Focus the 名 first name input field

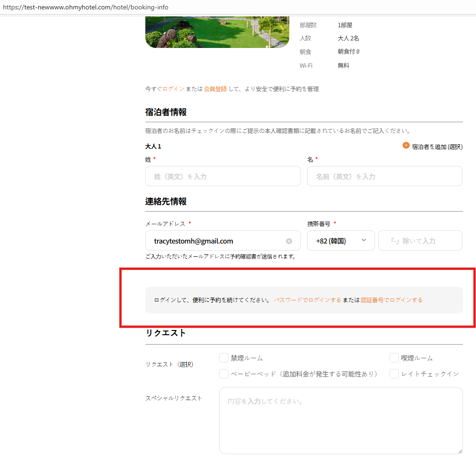(x=384, y=176)
